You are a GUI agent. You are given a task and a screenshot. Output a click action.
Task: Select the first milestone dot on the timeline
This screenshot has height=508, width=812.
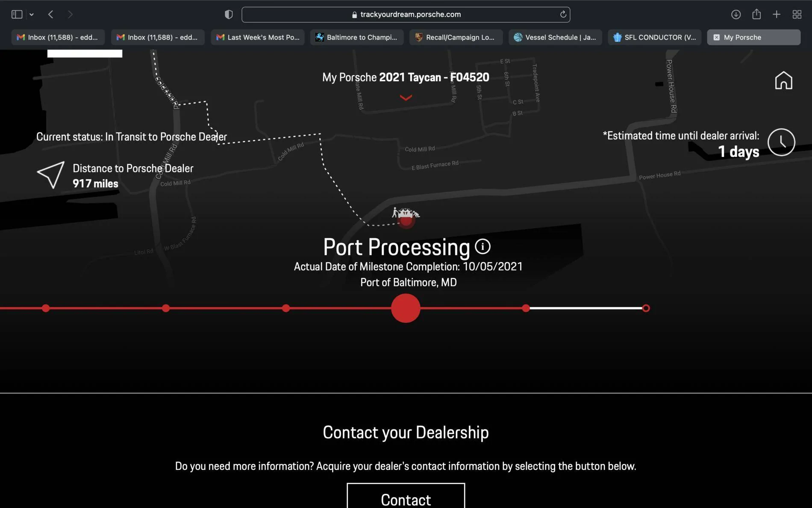pos(46,308)
